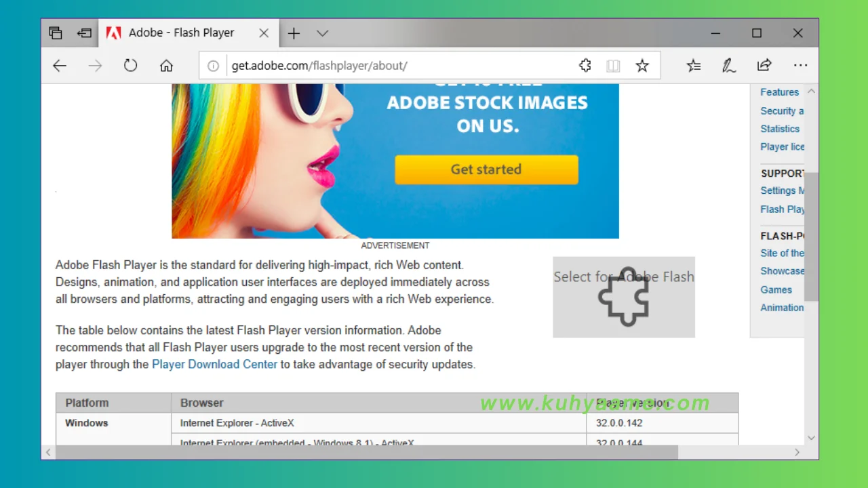Viewport: 868px width, 488px height.
Task: Open the Player Download Center link
Action: [214, 364]
